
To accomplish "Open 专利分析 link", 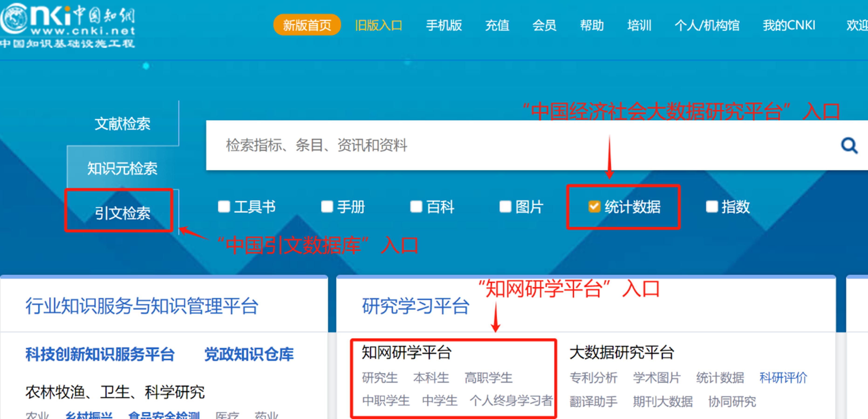I will [x=593, y=378].
